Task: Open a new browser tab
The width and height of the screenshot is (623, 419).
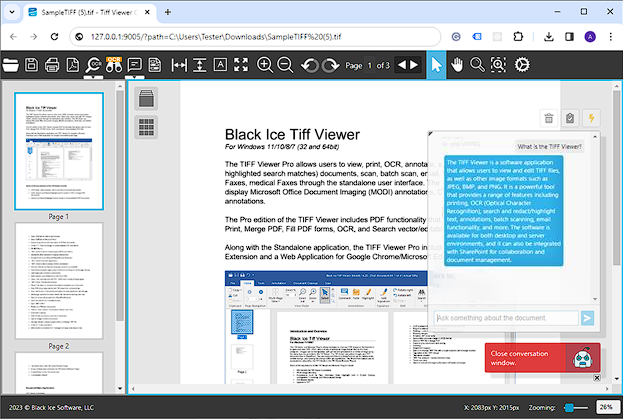Action: [167, 12]
